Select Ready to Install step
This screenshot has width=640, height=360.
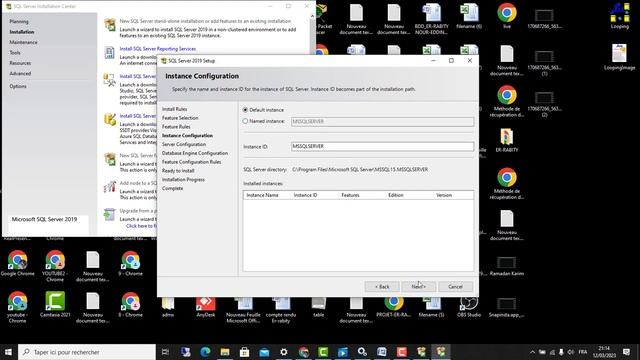click(178, 171)
